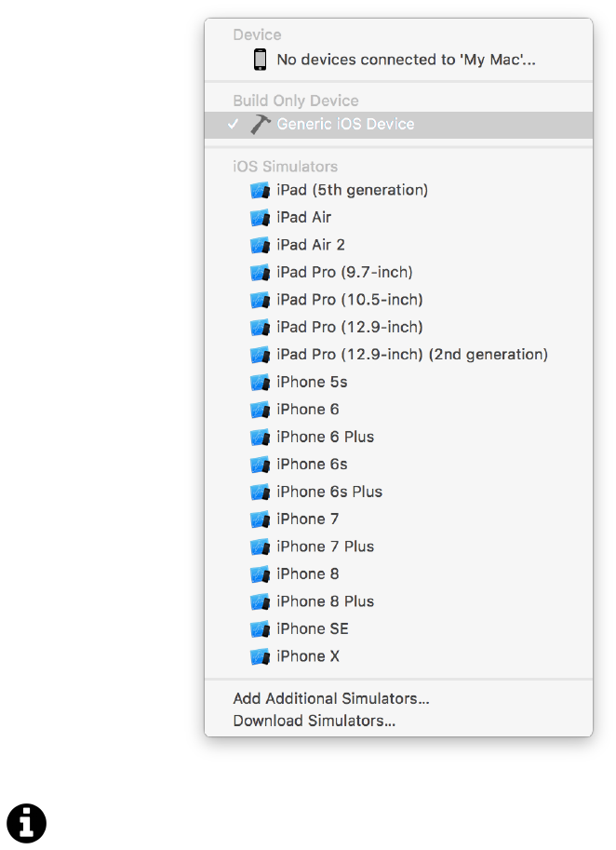Pick iPhone 6s Plus simulator
616x850 pixels.
pyautogui.click(x=328, y=492)
